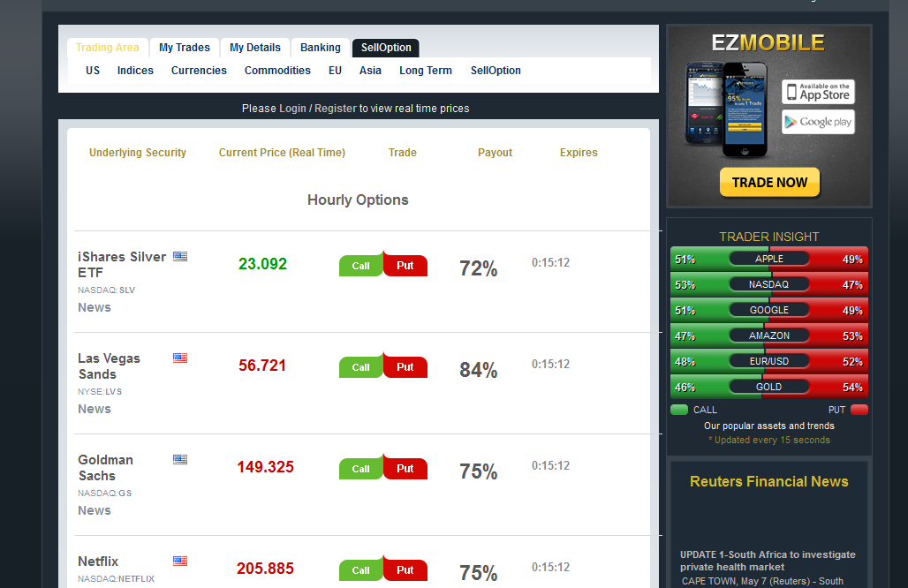Image resolution: width=908 pixels, height=588 pixels.
Task: Switch to the Trading Area tab
Action: [108, 48]
